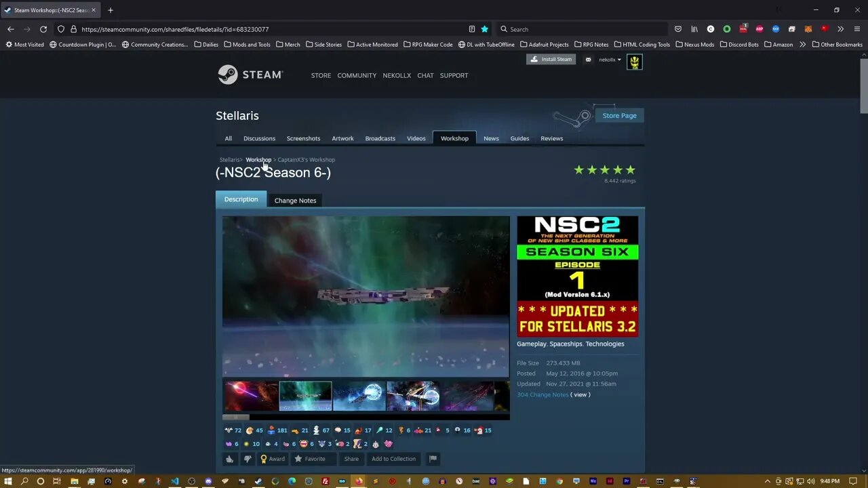Open the SUPPORT menu item

tap(454, 75)
